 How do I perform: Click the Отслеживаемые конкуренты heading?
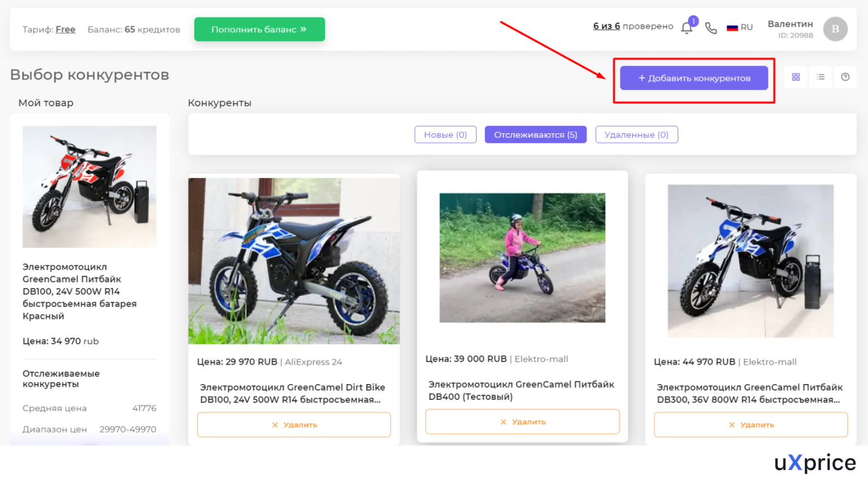(61, 379)
